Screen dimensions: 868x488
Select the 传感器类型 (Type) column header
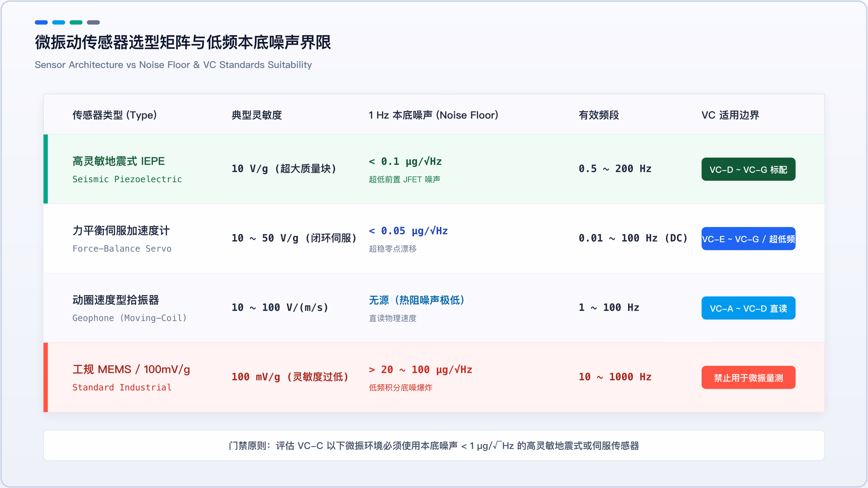click(115, 115)
